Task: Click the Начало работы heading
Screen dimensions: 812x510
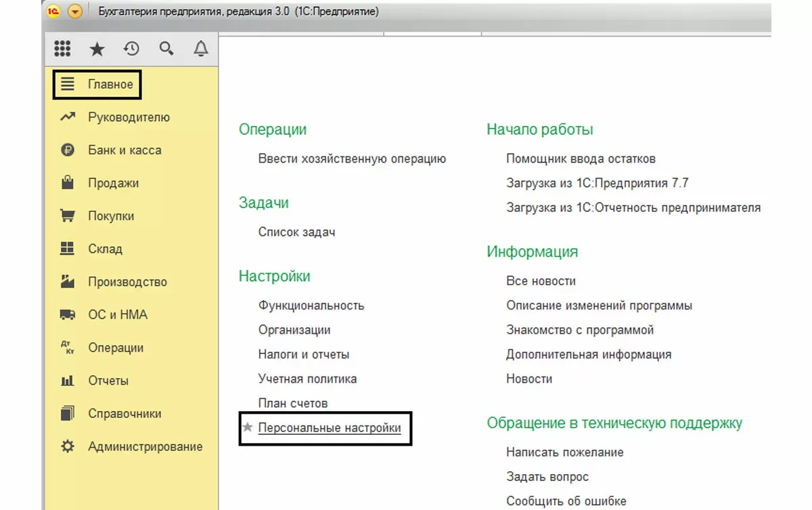Action: coord(540,129)
